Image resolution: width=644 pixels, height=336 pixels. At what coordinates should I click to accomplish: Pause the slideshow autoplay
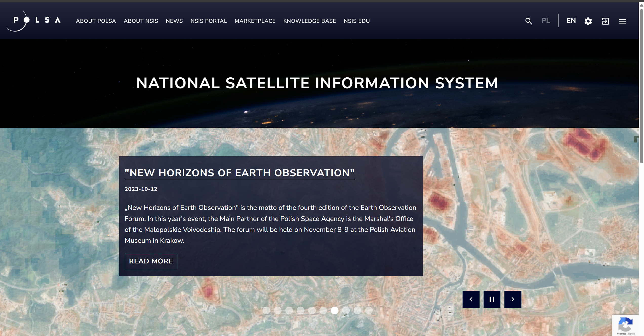(x=492, y=299)
